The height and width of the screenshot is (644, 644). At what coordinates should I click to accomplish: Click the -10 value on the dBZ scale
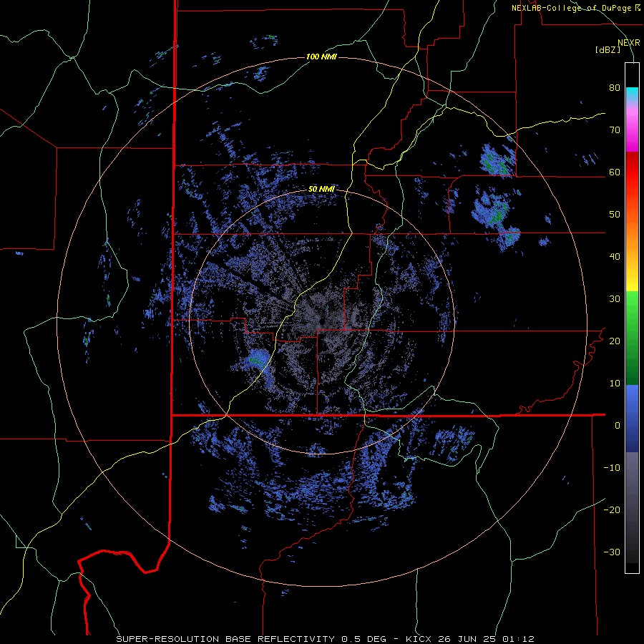point(612,468)
